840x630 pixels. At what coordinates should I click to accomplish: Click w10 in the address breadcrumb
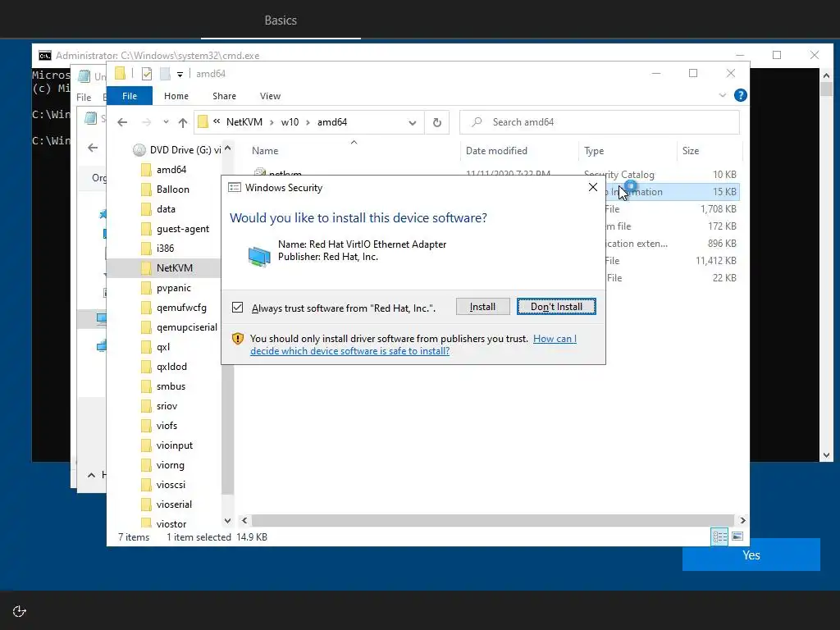point(290,122)
